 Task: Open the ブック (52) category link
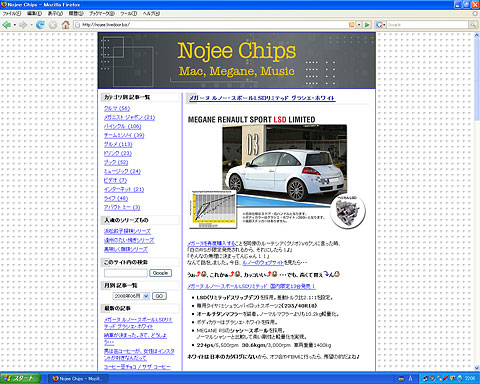tap(116, 162)
